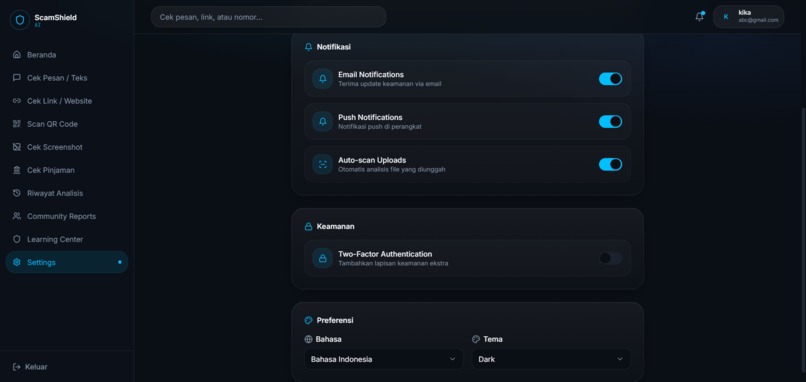Open the kika profile account chip

(x=748, y=17)
